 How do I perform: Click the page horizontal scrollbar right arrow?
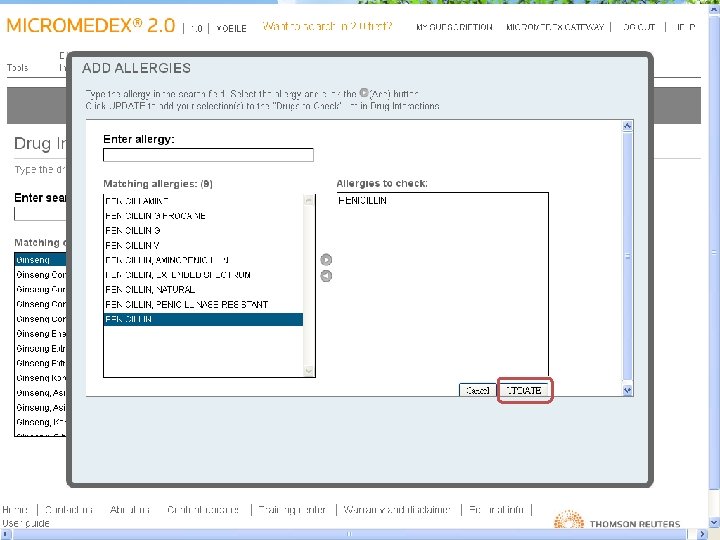click(703, 534)
